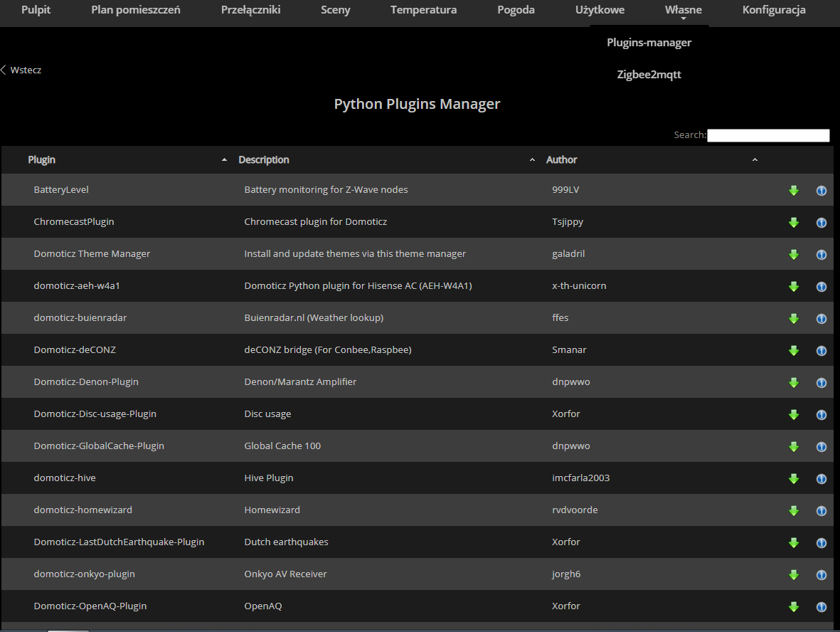Show info for domoticz-buienradar
Image resolution: width=840 pixels, height=632 pixels.
coord(821,318)
